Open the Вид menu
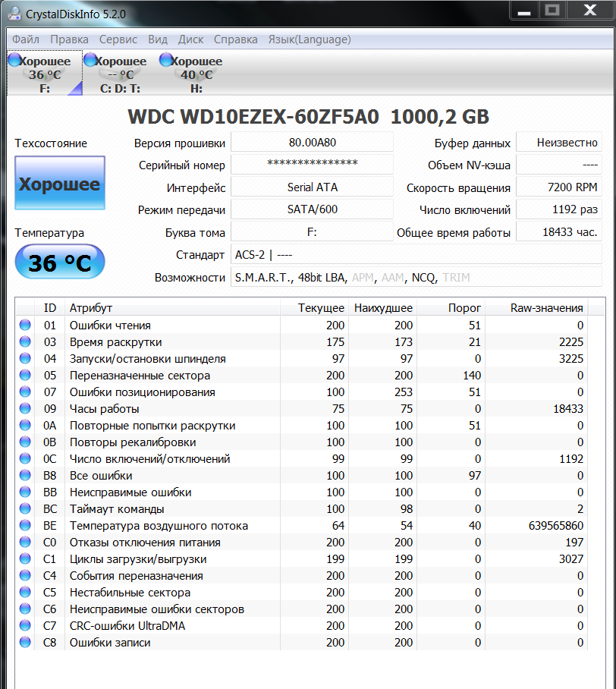The image size is (616, 689). pos(158,39)
